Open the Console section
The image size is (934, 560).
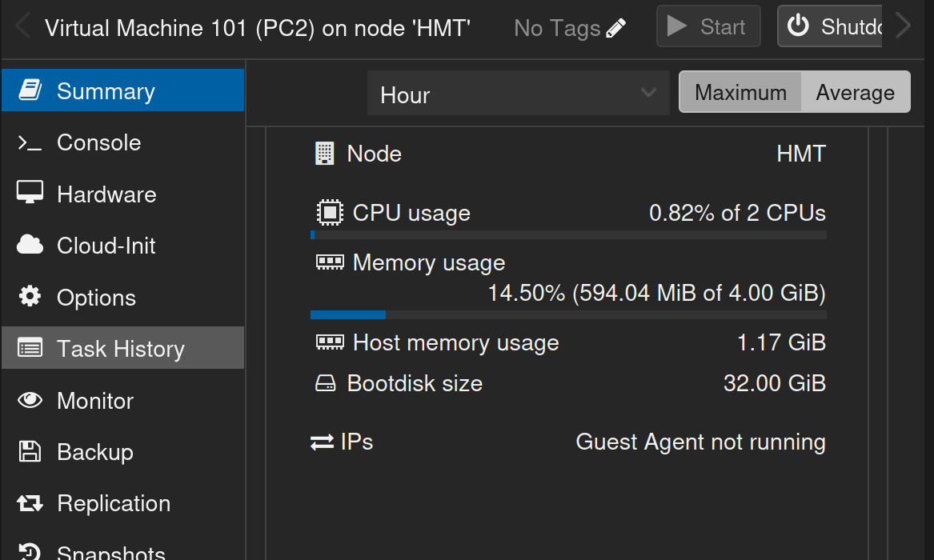[x=122, y=142]
